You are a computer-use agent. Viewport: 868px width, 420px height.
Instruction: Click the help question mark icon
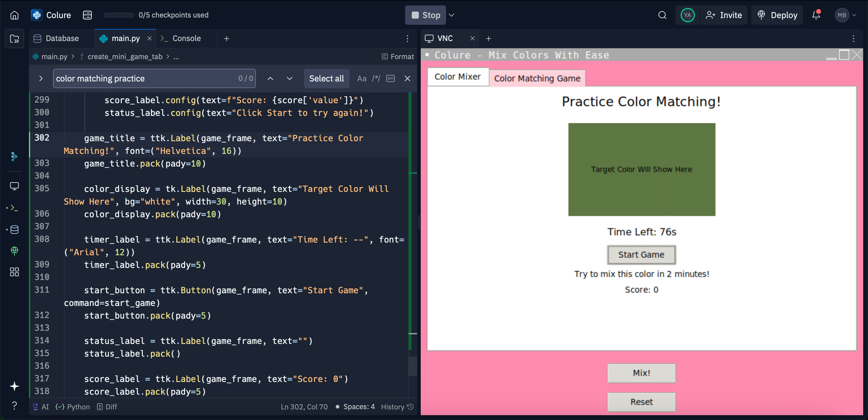pos(14,405)
